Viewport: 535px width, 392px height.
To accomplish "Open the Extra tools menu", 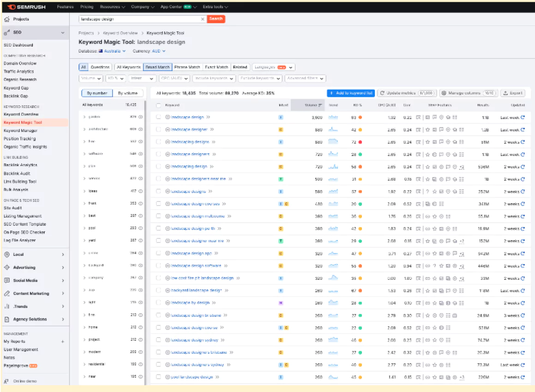I will pyautogui.click(x=215, y=7).
